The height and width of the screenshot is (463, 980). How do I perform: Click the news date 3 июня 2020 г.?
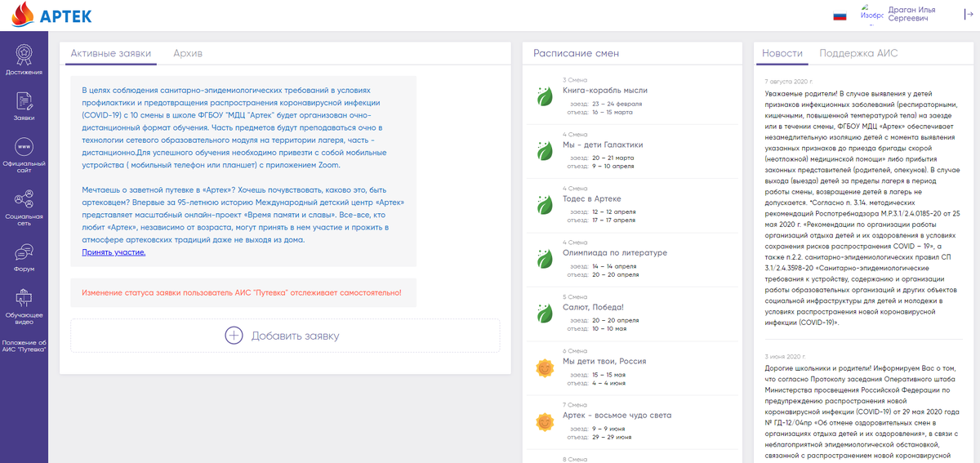(x=785, y=356)
